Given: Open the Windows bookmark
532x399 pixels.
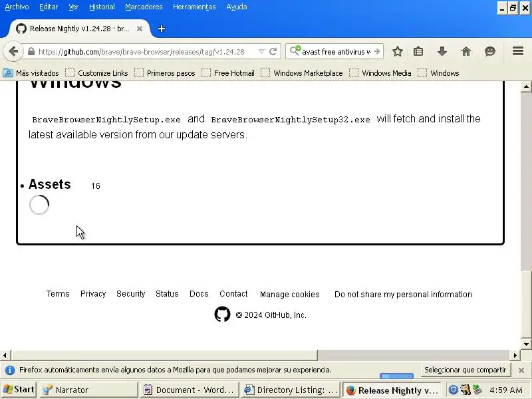Looking at the screenshot, I should pyautogui.click(x=438, y=73).
